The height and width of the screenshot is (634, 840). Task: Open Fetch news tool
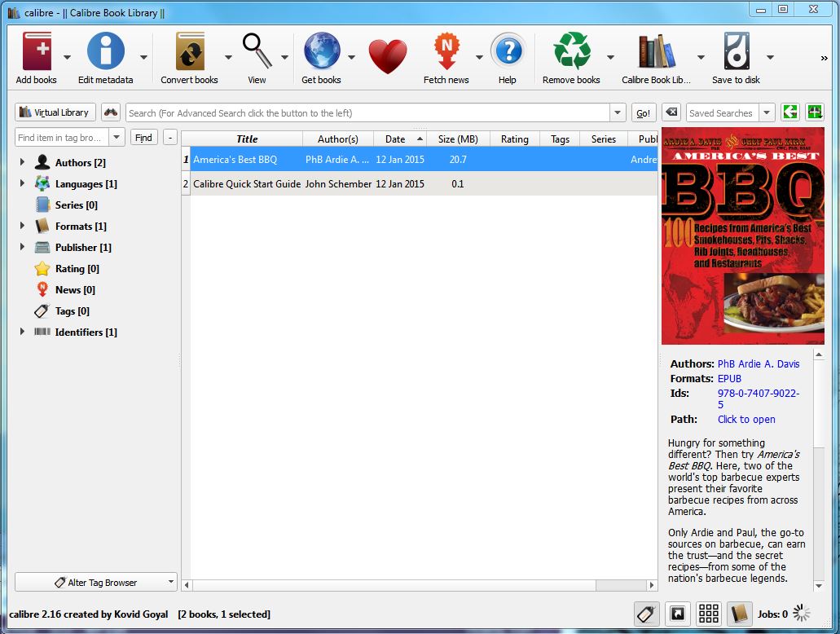tap(446, 51)
